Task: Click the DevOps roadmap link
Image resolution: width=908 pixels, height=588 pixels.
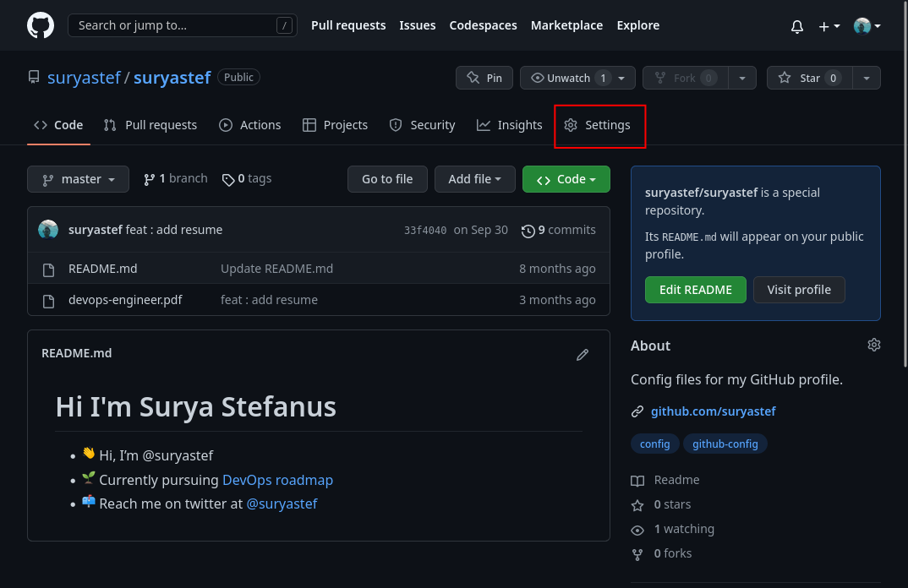Action: [277, 481]
